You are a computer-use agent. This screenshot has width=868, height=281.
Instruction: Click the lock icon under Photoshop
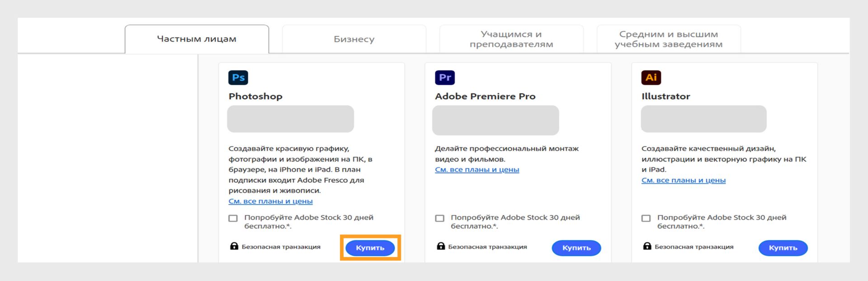point(234,246)
